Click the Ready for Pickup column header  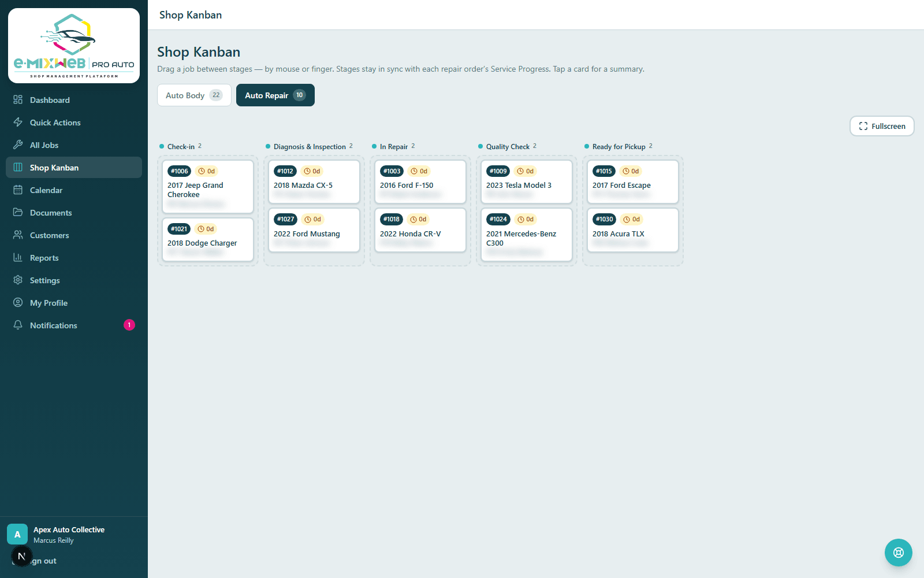tap(619, 146)
